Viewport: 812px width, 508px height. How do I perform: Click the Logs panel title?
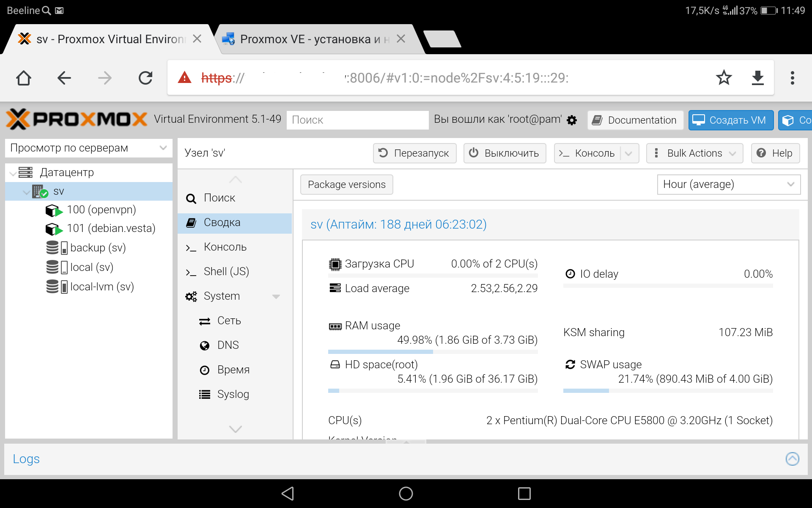tap(26, 459)
